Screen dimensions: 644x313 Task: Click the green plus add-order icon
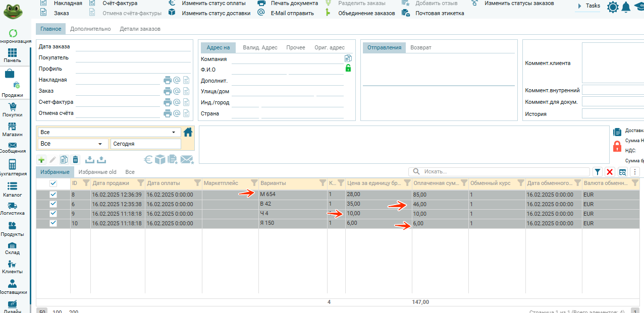coord(42,160)
